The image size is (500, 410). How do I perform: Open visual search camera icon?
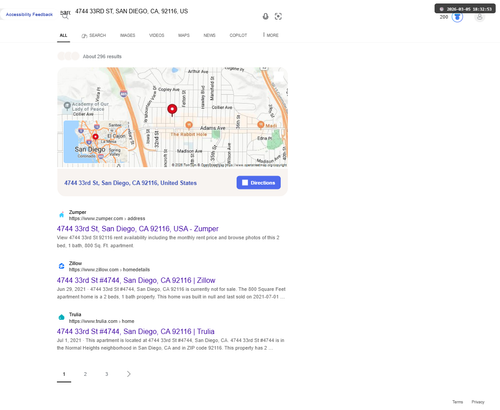click(278, 16)
